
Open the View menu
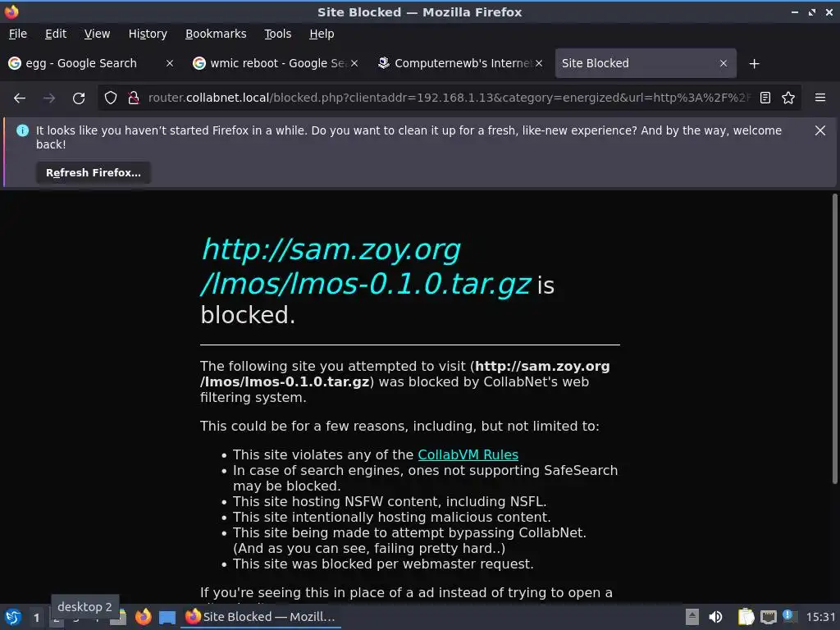[97, 34]
